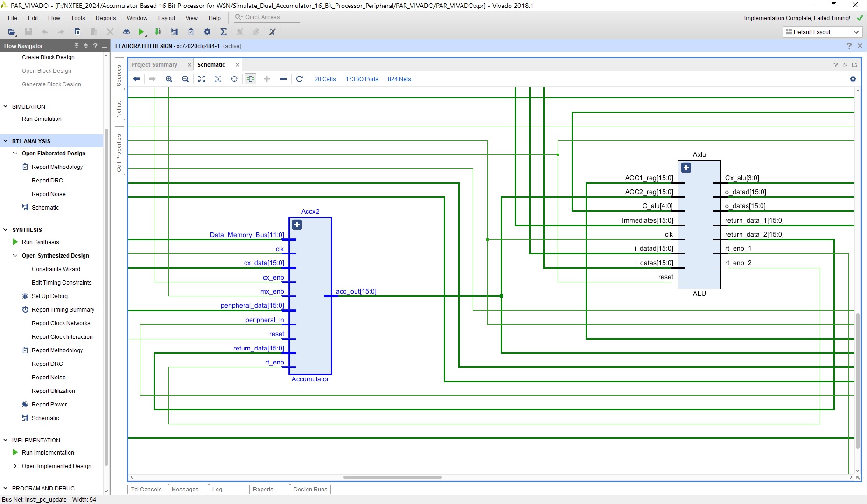Close the Schematic tab

(238, 65)
